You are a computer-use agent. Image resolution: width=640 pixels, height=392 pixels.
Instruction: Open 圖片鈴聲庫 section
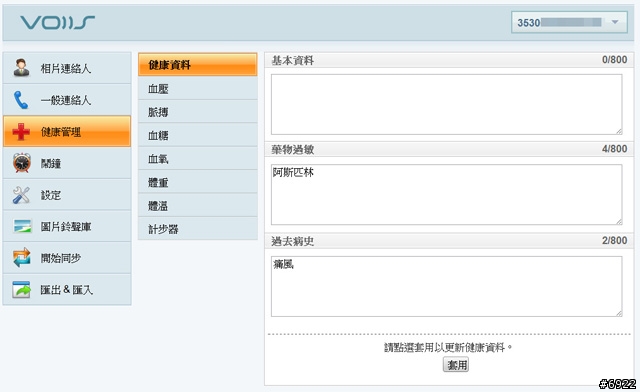[x=67, y=226]
